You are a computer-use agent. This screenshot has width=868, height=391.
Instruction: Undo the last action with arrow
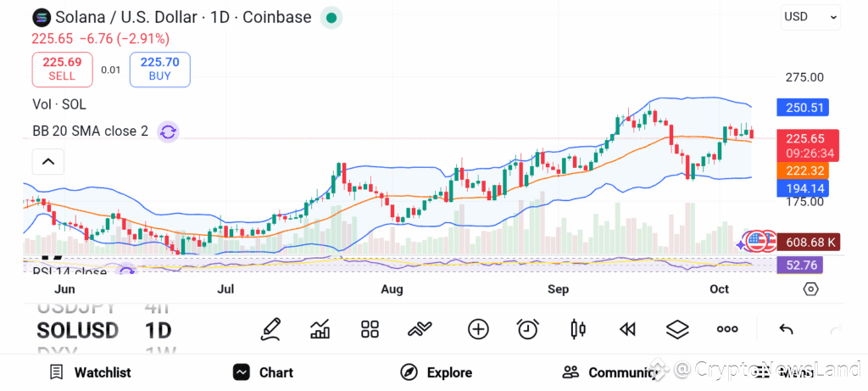[786, 329]
